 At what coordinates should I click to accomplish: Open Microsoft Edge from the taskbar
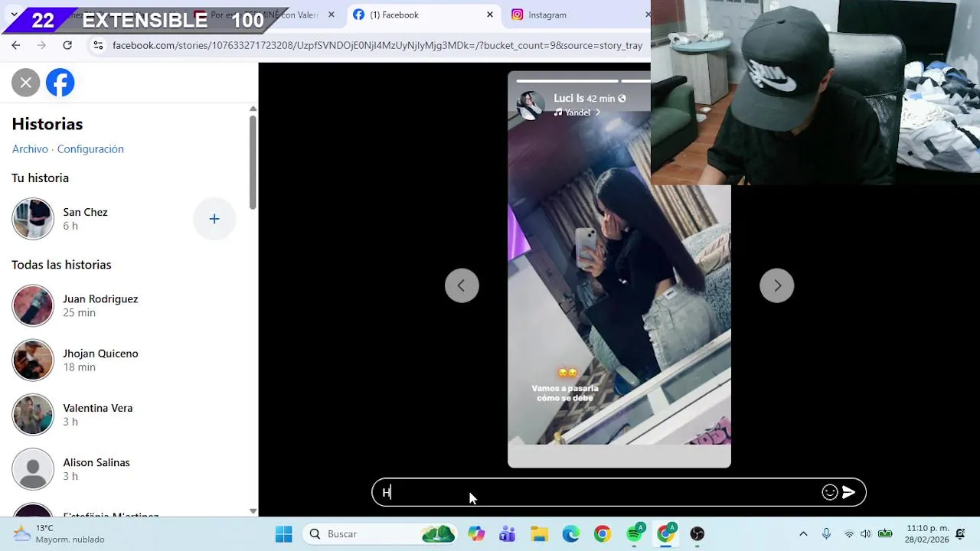point(571,534)
